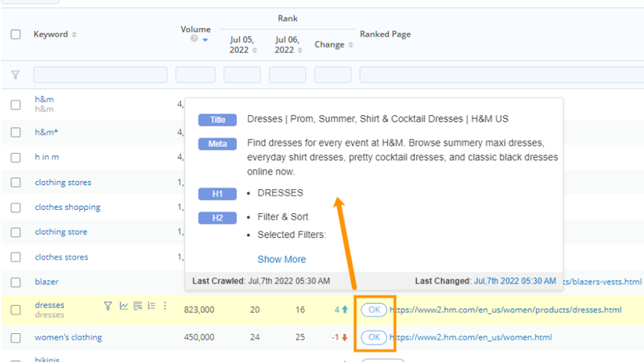Sort by Volume using the blue arrow
The height and width of the screenshot is (362, 644).
(205, 39)
